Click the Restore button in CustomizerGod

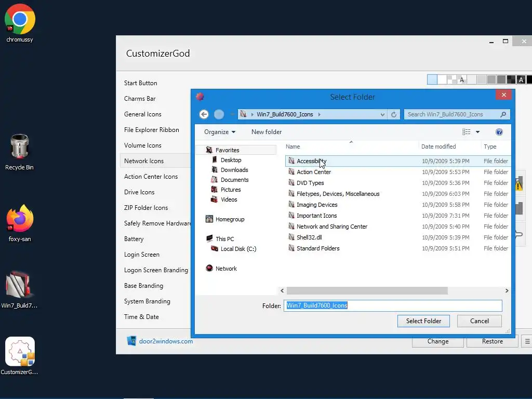(x=493, y=341)
